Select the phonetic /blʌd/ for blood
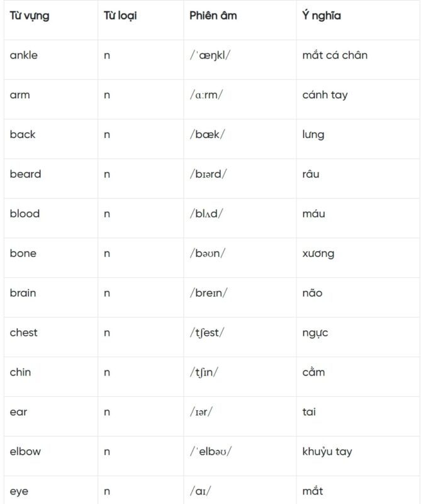 click(206, 214)
